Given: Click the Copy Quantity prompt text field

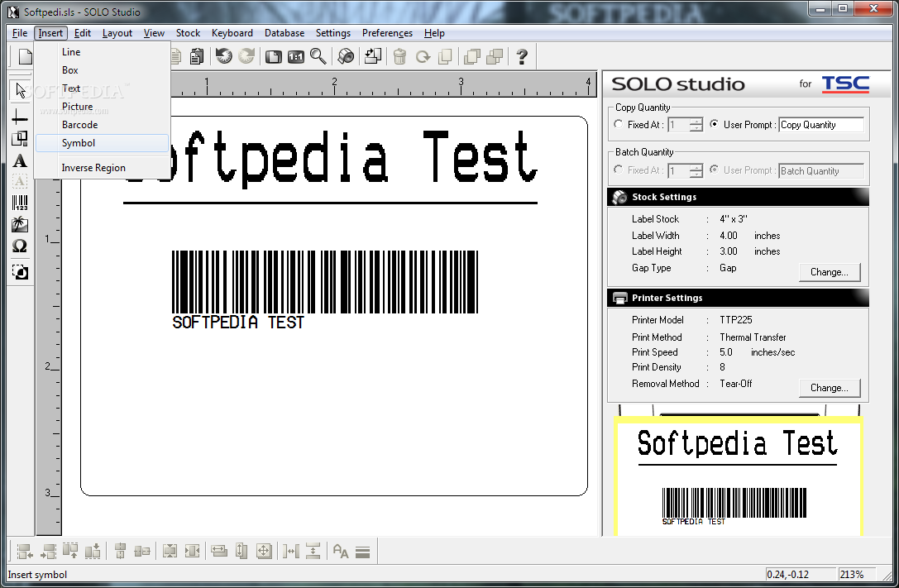Looking at the screenshot, I should click(821, 124).
